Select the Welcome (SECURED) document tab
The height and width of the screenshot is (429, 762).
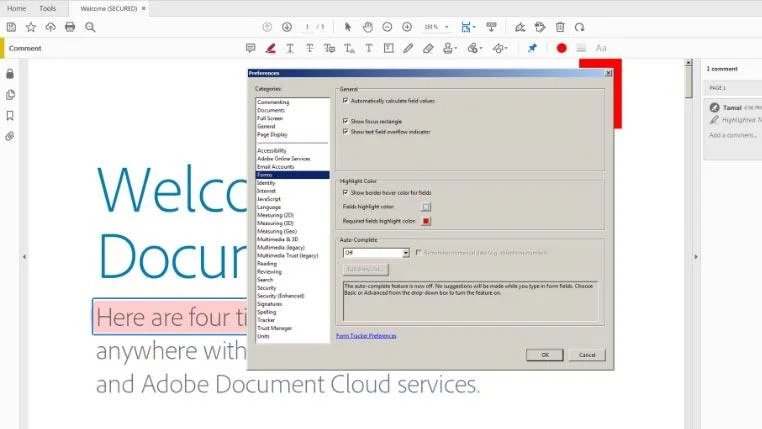pyautogui.click(x=108, y=8)
